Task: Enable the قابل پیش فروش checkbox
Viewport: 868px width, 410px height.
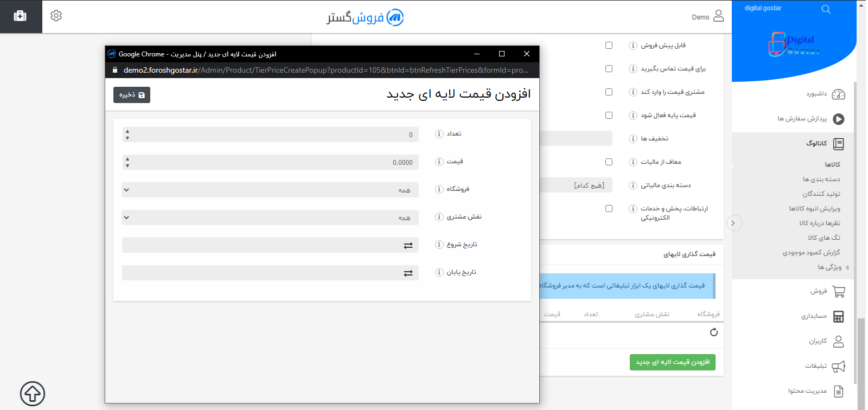Action: [x=609, y=46]
